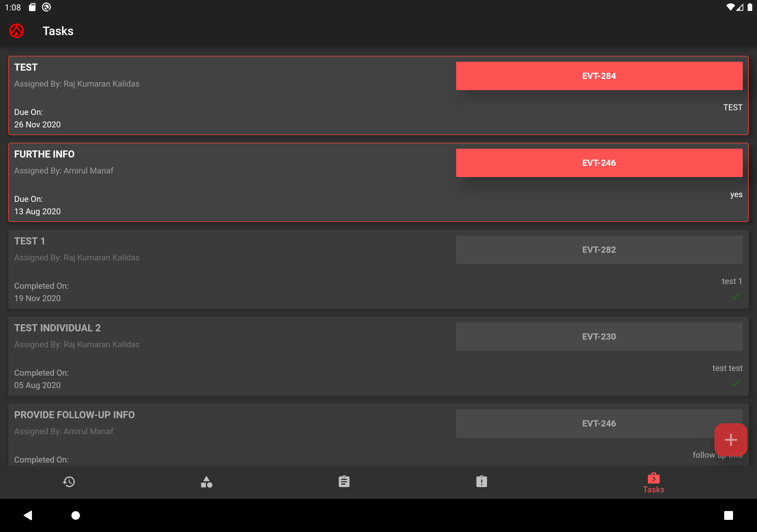Open the clipboard list tab icon
757x532 pixels.
pyautogui.click(x=344, y=481)
